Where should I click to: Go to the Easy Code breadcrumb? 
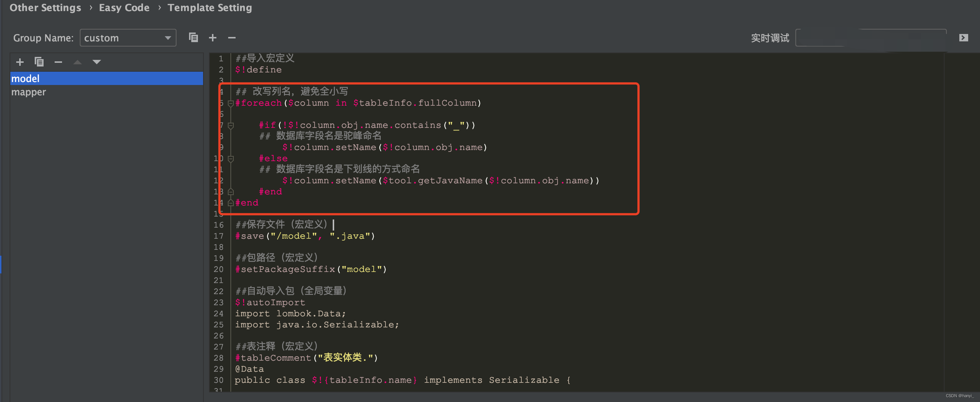(124, 8)
